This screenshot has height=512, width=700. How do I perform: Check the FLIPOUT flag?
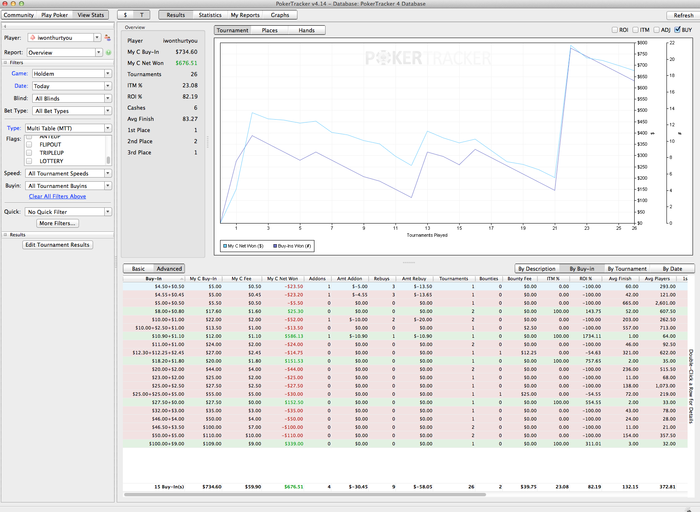point(29,145)
